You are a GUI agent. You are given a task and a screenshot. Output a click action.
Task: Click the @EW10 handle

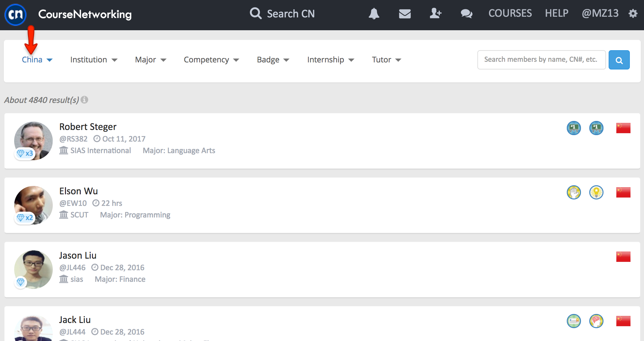(x=73, y=203)
